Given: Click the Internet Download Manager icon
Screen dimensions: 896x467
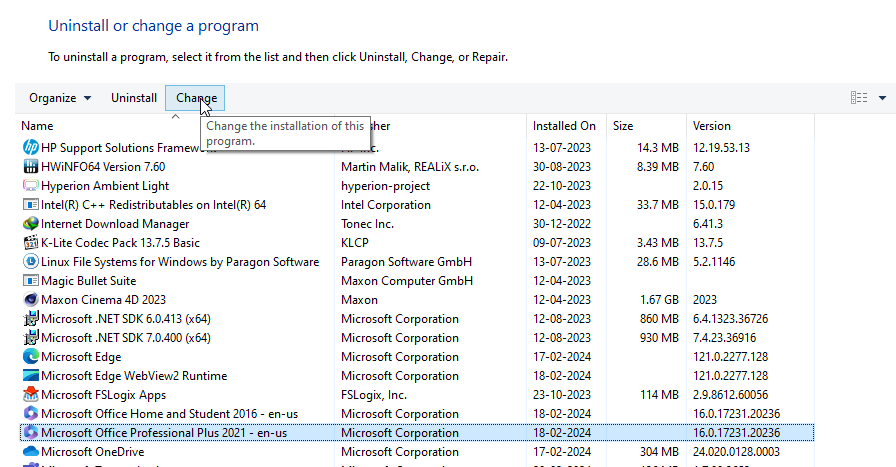Looking at the screenshot, I should [30, 223].
